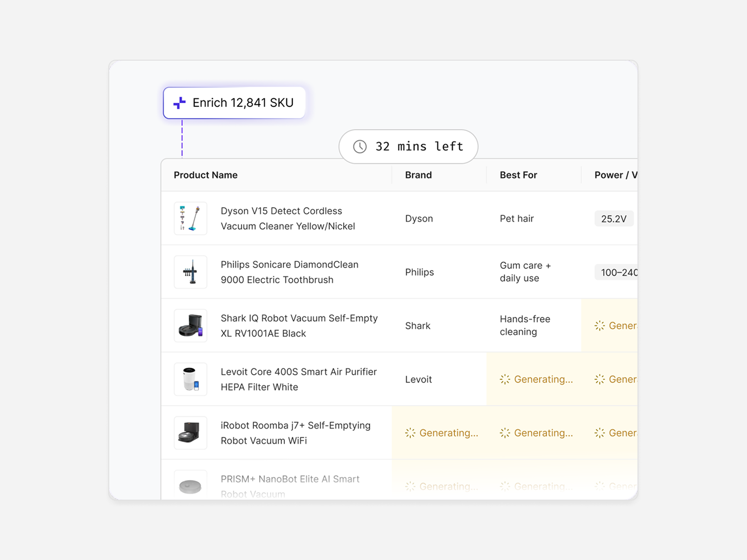Screen dimensions: 747x560
Task: Click the Shark IQ Robot Vacuum product name
Action: (299, 326)
